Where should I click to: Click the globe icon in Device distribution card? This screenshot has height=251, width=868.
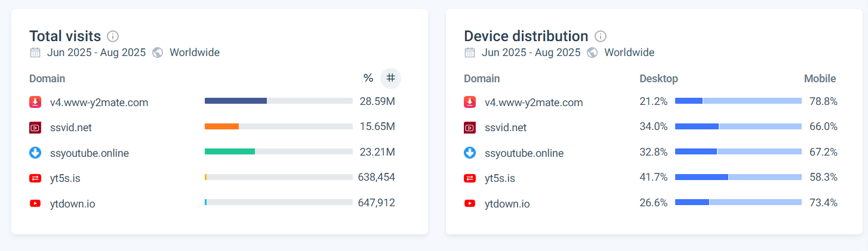click(x=592, y=52)
